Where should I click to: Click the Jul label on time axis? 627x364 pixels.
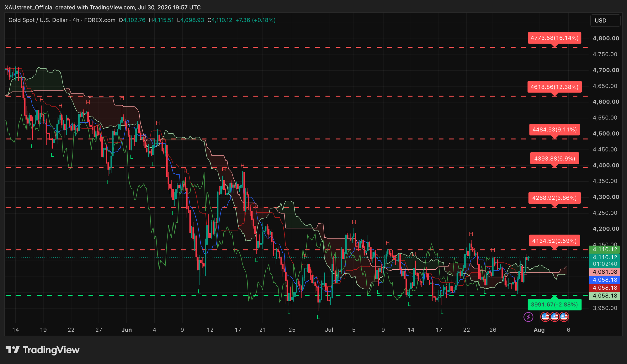point(329,330)
